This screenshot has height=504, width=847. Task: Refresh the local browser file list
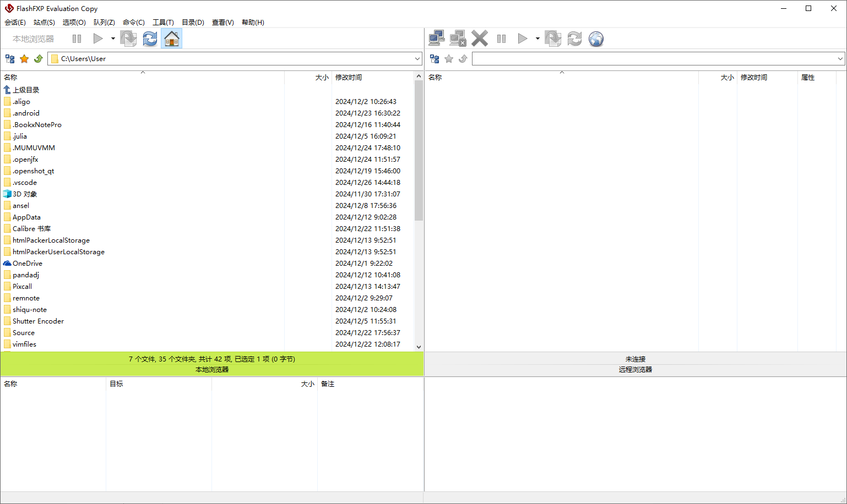[x=150, y=39]
